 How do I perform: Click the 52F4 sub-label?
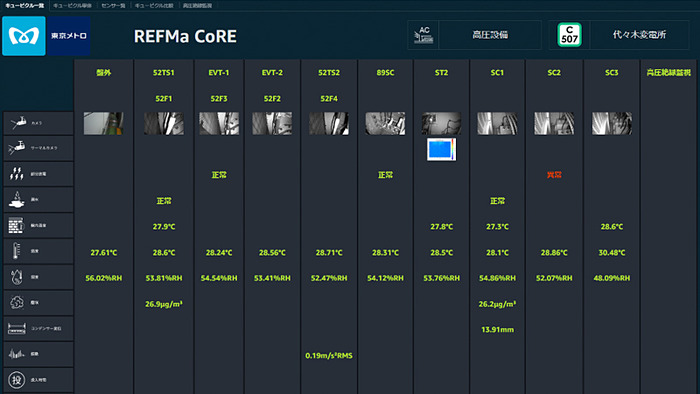coord(329,99)
